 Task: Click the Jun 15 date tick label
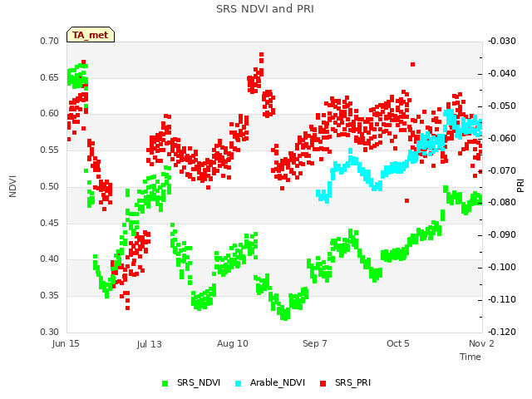pos(66,343)
